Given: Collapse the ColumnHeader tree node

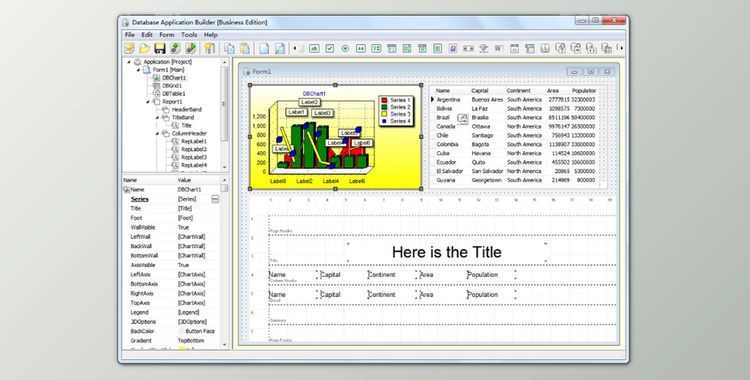Looking at the screenshot, I should [x=157, y=134].
